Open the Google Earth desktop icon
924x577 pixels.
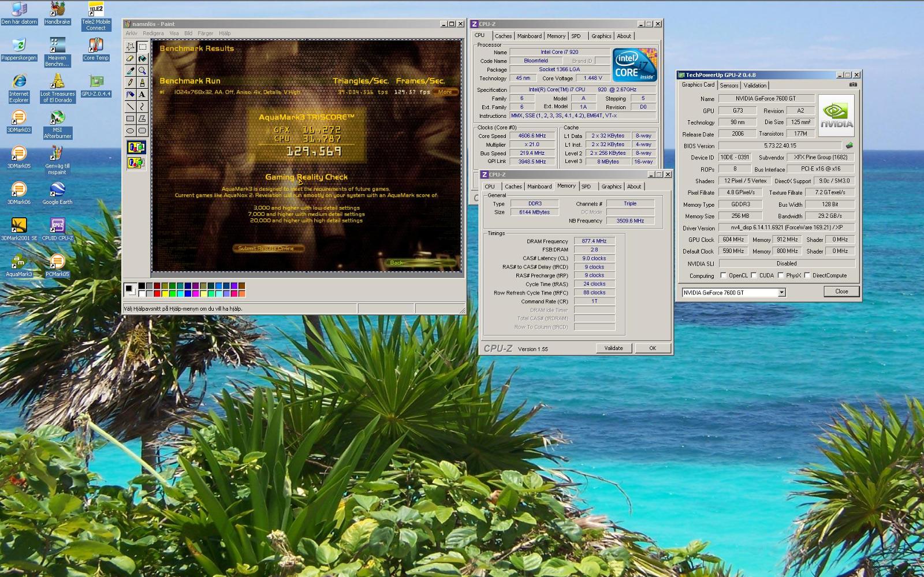[57, 193]
